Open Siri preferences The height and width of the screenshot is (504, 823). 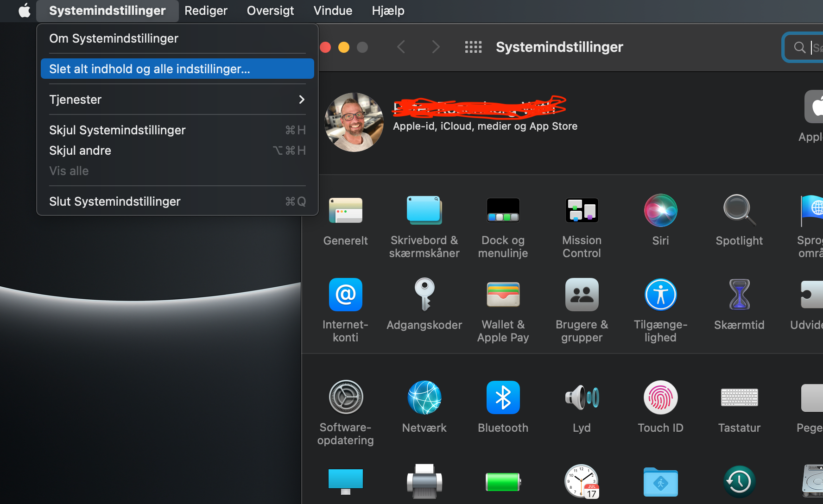[x=660, y=211]
